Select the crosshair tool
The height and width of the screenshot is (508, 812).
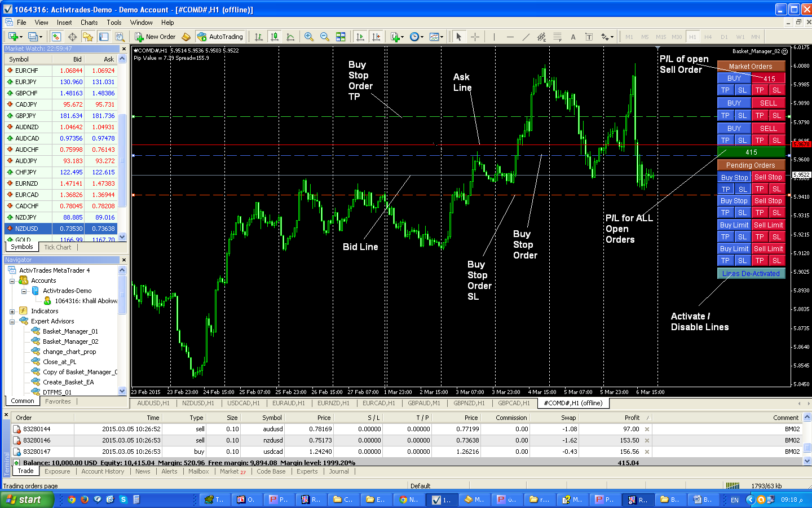coord(475,37)
